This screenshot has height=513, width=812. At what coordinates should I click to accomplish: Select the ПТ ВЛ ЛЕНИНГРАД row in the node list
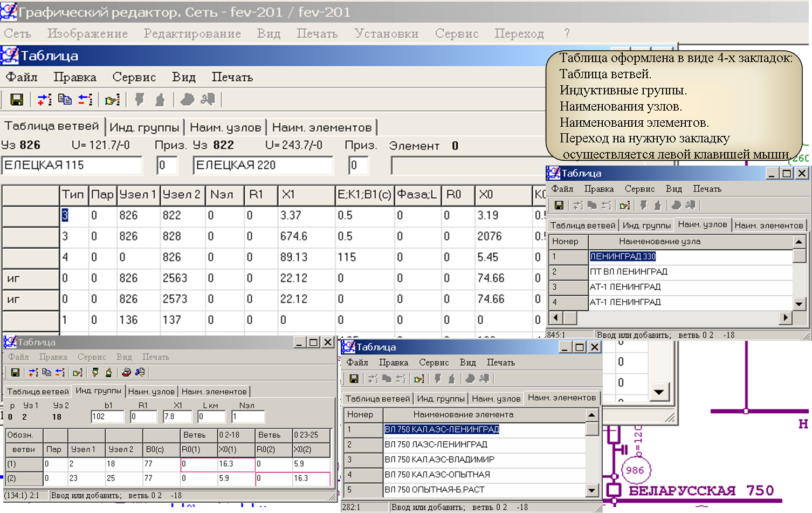pyautogui.click(x=629, y=272)
